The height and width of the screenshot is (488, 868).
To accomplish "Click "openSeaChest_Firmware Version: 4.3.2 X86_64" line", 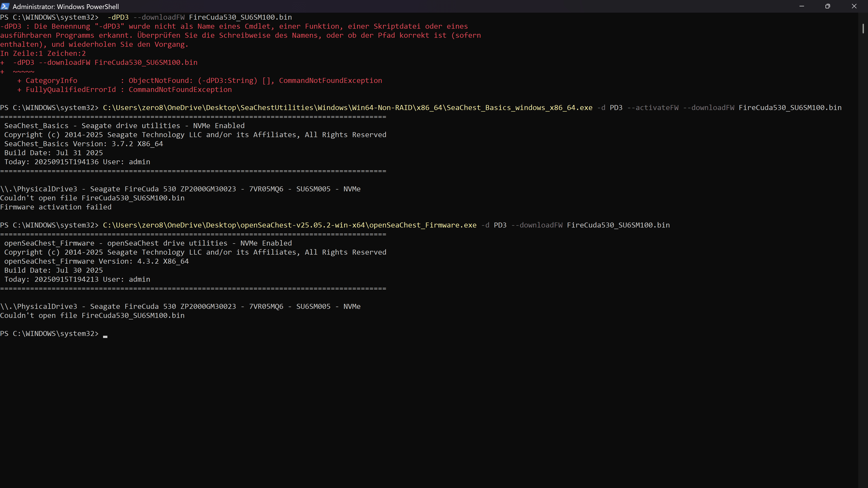I will coord(96,261).
